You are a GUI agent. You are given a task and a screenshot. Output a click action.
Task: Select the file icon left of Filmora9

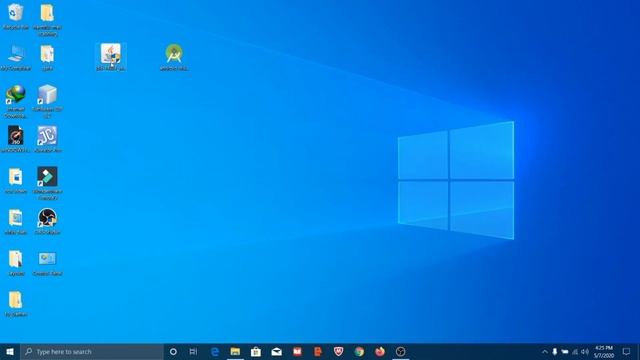[x=16, y=180]
